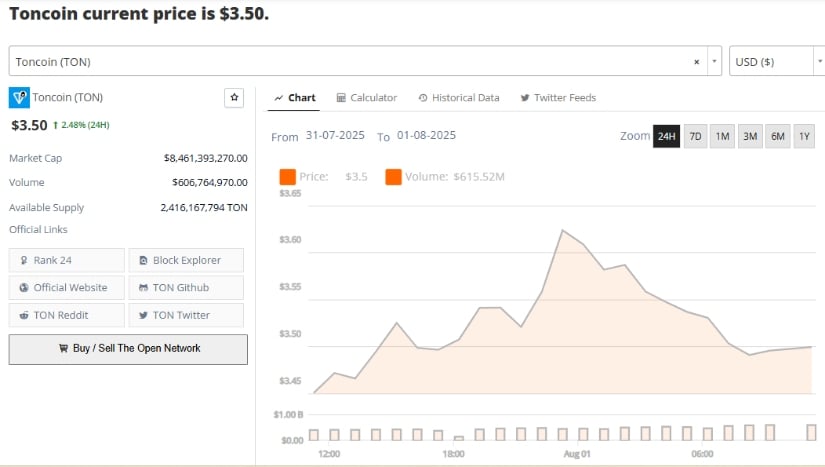Set chart zoom to 1Y
This screenshot has height=467, width=825.
coord(804,136)
